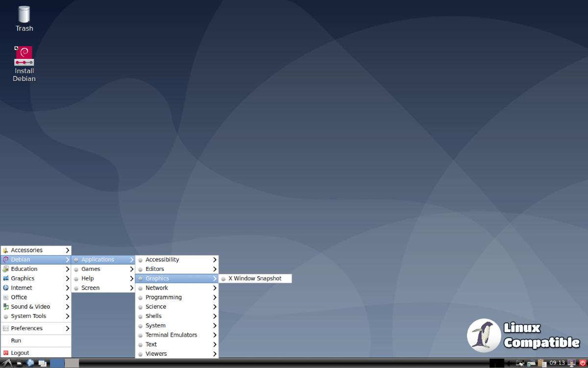The height and width of the screenshot is (368, 588).
Task: Open the clipboard manager tray icon
Action: click(x=542, y=363)
